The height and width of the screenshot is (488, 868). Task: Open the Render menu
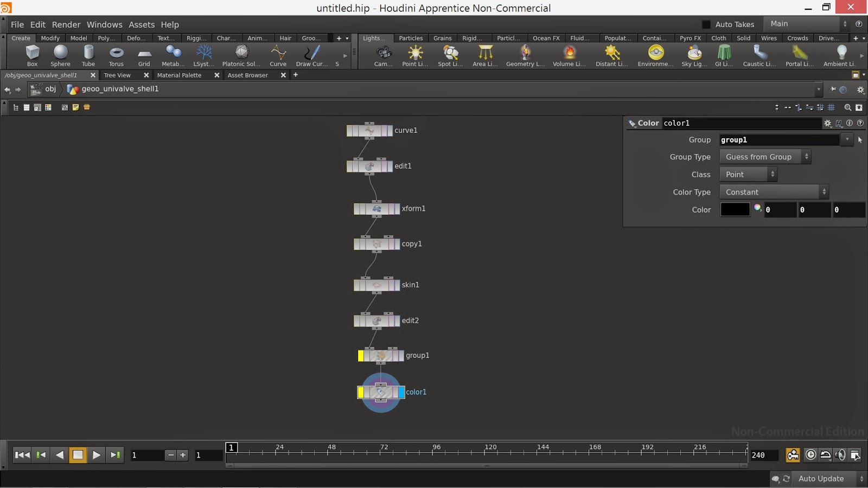pos(66,24)
